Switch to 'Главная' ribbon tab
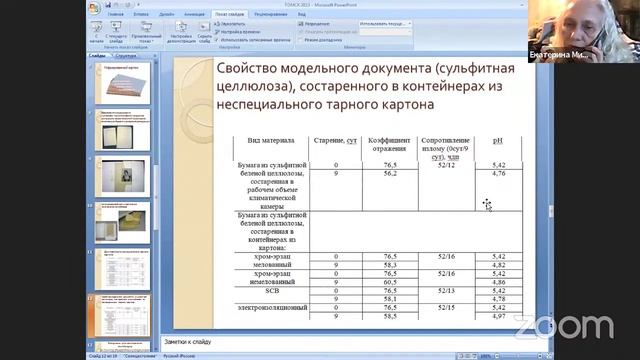Image resolution: width=640 pixels, height=360 pixels. [x=116, y=14]
